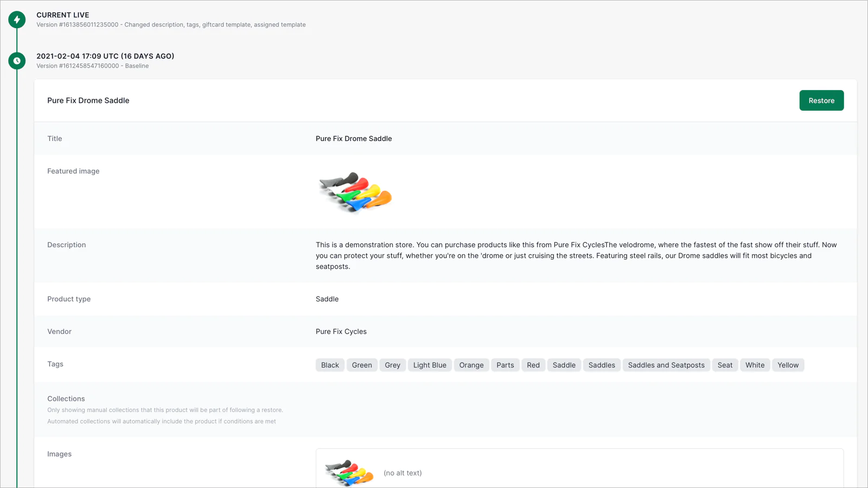The height and width of the screenshot is (488, 868).
Task: Click the Seat tag chip
Action: click(725, 365)
